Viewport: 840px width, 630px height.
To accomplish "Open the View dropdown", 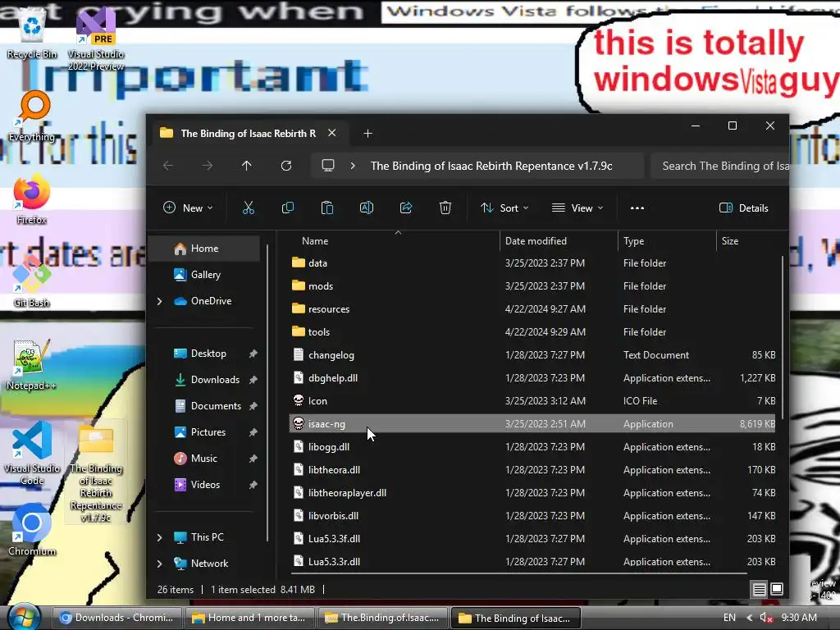I will pyautogui.click(x=577, y=208).
